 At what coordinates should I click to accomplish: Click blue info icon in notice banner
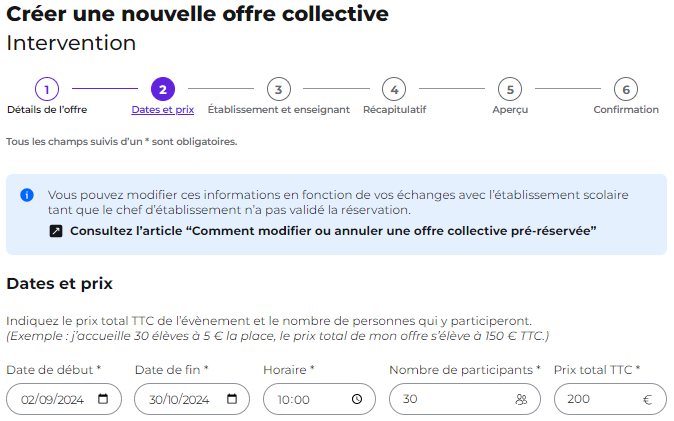(27, 195)
